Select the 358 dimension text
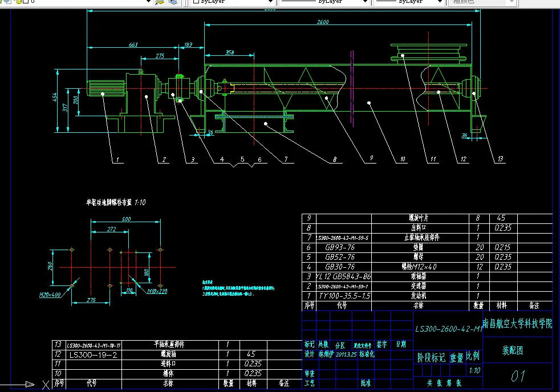 (x=230, y=52)
